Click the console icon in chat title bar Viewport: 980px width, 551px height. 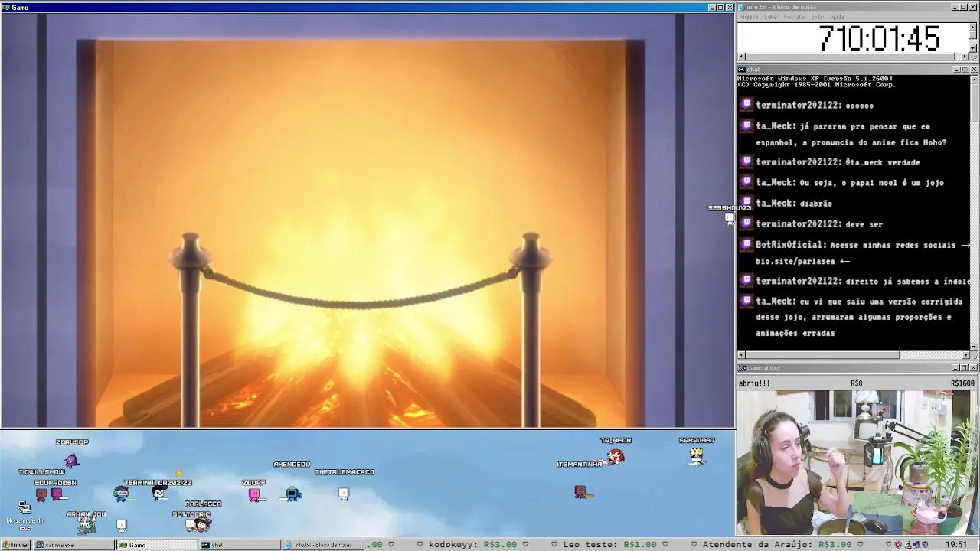coord(741,70)
